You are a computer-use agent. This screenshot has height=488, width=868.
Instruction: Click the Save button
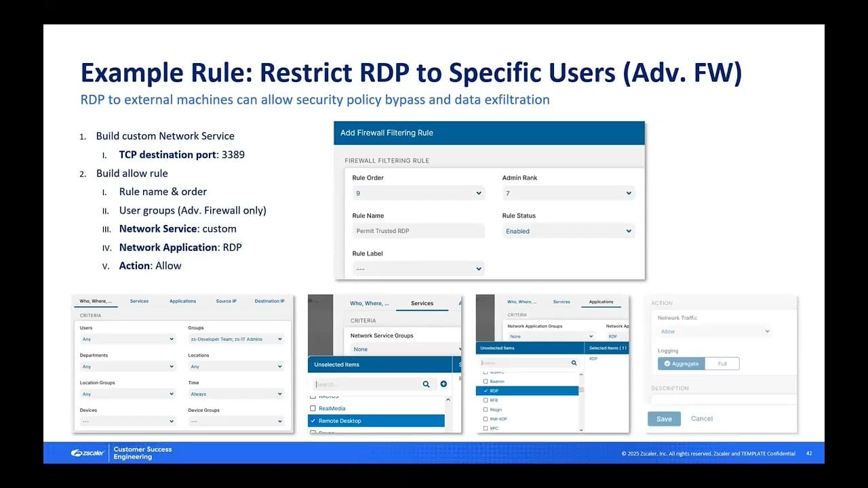(663, 419)
